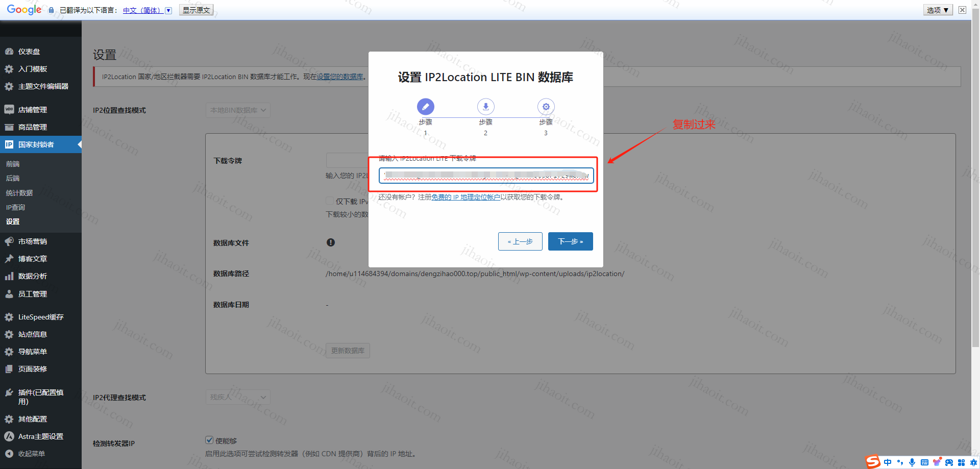Click the Sogou soft keyboard icon
The image size is (980, 469).
pos(924,462)
